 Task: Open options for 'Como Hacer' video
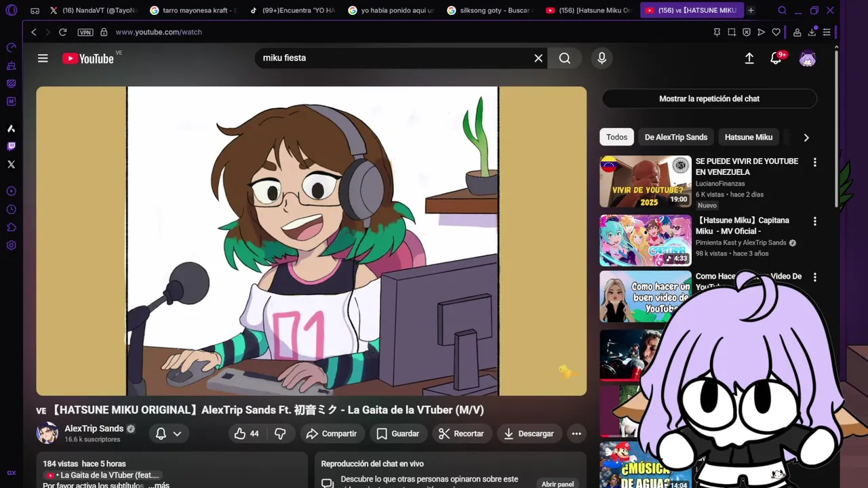point(814,277)
